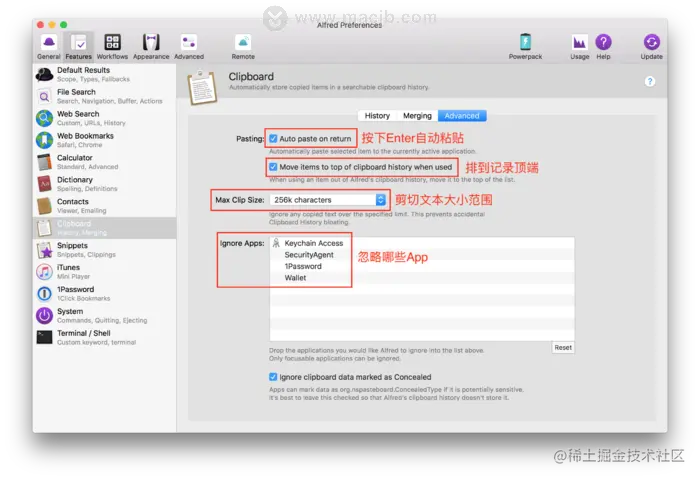Toggle Ignore clipboard data marked Concealed

[273, 377]
